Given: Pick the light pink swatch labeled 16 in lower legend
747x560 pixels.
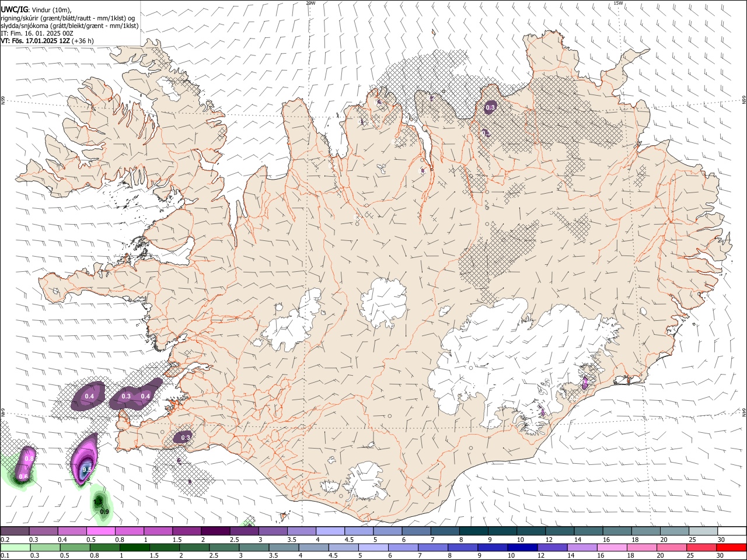Looking at the screenshot, I should pos(611,547).
